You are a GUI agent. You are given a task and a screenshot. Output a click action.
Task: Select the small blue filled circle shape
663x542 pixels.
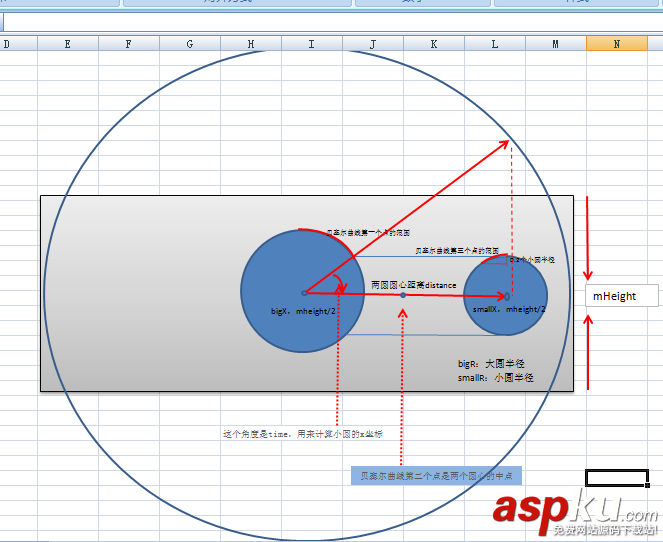click(x=506, y=295)
